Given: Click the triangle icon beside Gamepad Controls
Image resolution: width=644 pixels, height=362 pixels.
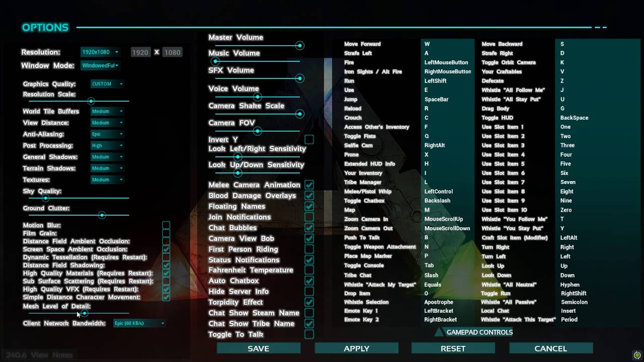Looking at the screenshot, I should 439,332.
